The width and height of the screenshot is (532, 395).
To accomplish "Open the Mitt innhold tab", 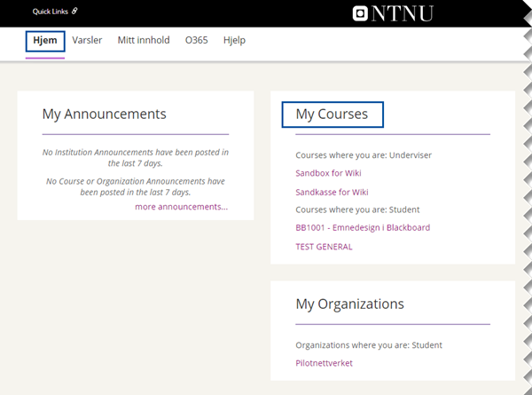I will [144, 40].
